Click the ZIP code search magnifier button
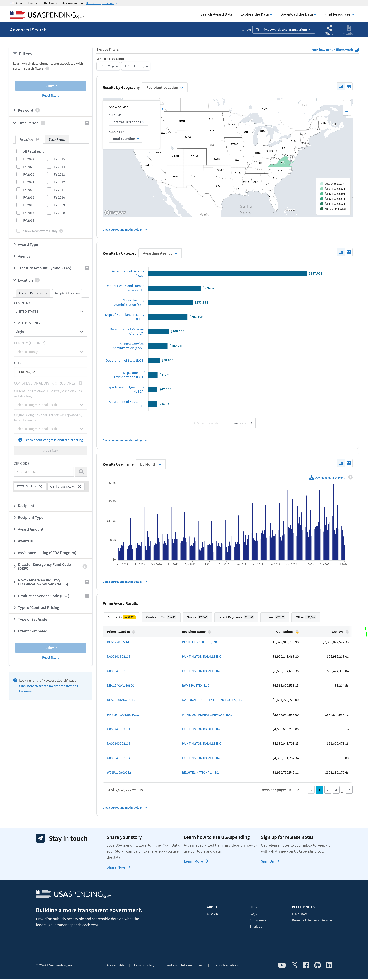 tap(81, 471)
